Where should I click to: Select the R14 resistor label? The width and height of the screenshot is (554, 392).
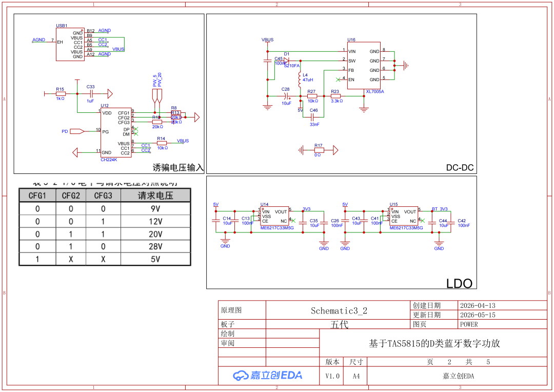[x=161, y=139]
